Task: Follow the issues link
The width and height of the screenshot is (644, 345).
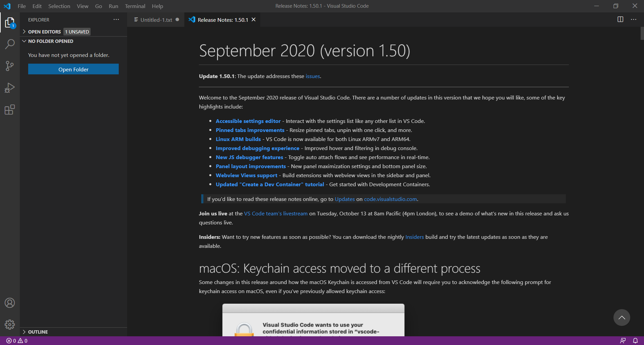Action: (x=313, y=76)
